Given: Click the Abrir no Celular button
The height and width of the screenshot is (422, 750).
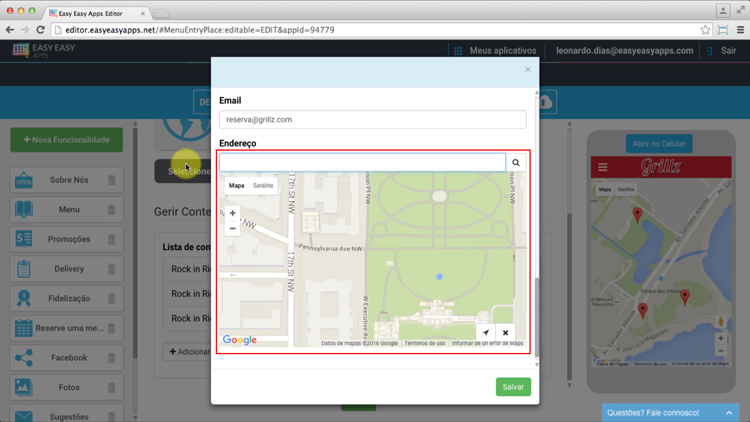Looking at the screenshot, I should click(659, 144).
